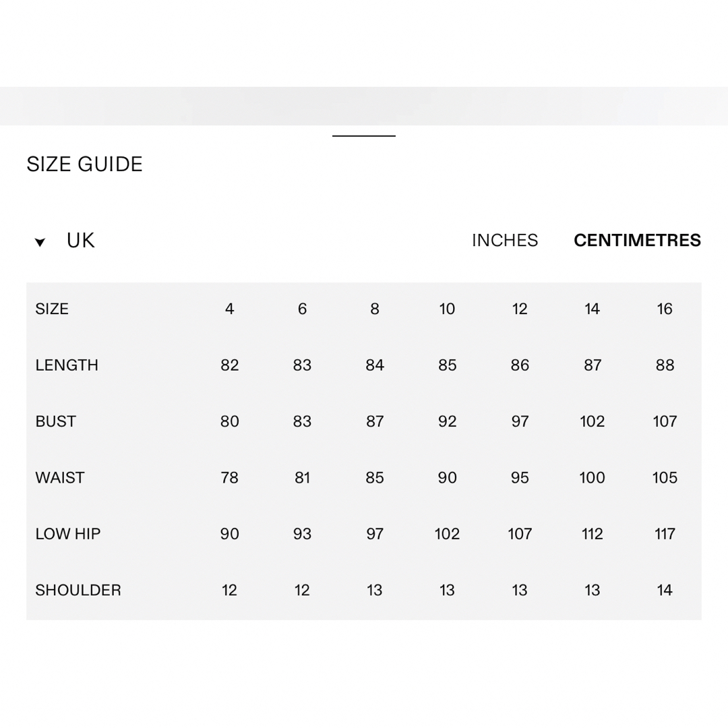
Task: Click the grey banner above the size guide
Action: (x=364, y=106)
